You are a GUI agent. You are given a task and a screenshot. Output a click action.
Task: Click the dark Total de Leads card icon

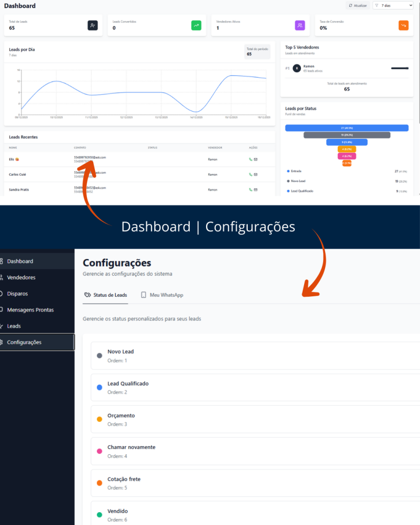click(92, 25)
